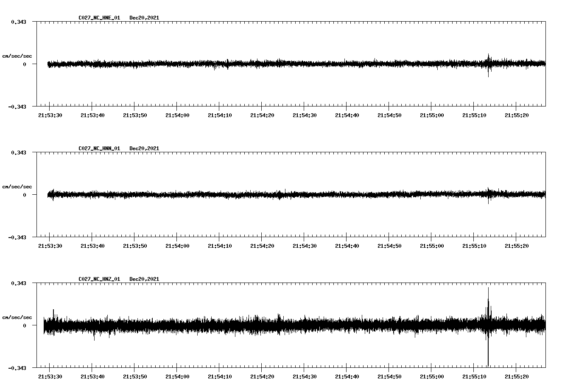
Task: Click the large spike near 21:55:13 on HNZ trace
Action: pos(488,327)
